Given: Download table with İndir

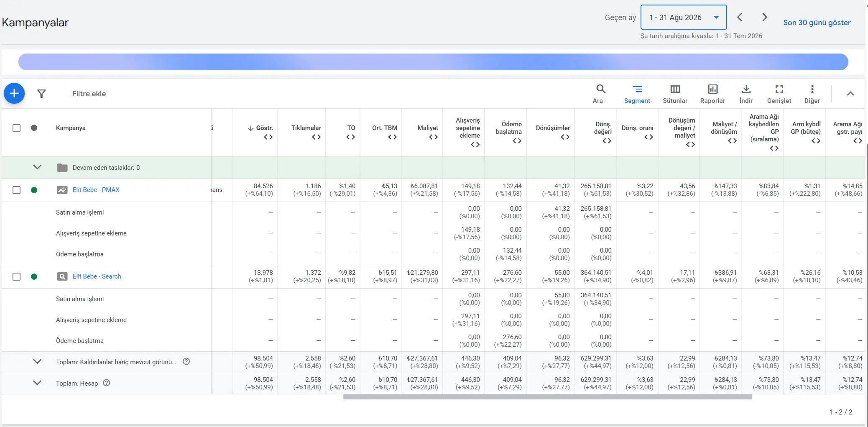Looking at the screenshot, I should tap(746, 94).
